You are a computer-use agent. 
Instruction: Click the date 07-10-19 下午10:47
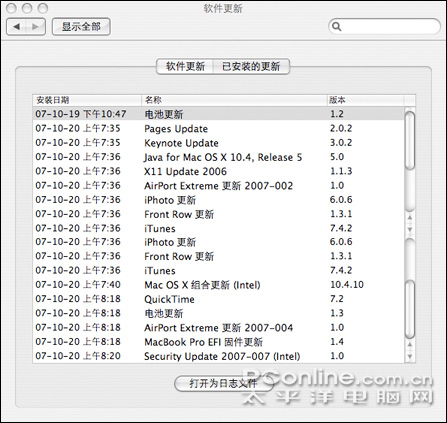pos(81,114)
